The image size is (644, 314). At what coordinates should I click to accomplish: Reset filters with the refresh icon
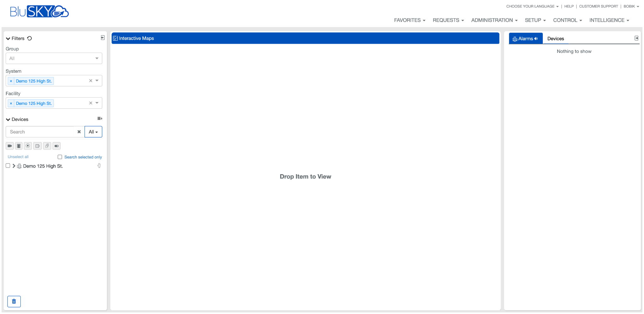click(30, 38)
